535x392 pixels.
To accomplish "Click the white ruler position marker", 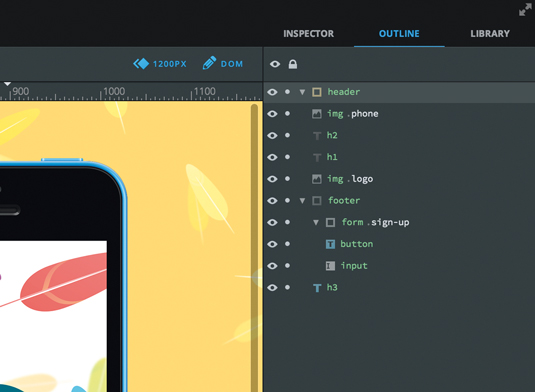I will click(7, 84).
